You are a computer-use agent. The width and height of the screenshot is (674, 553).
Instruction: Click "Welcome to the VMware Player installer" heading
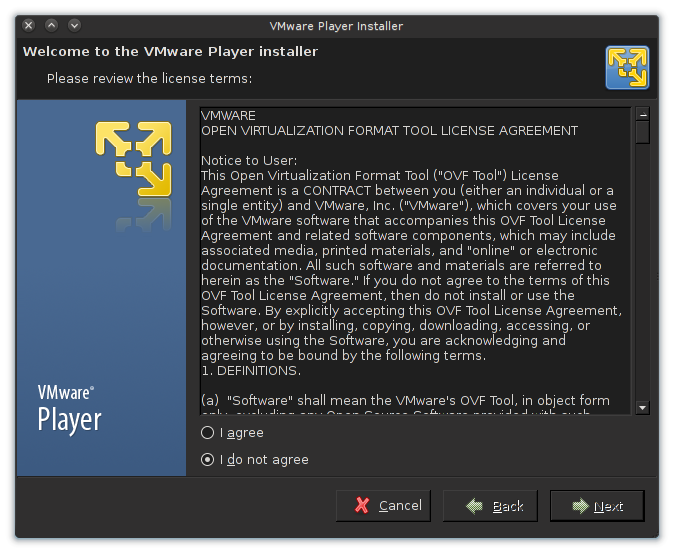click(170, 52)
